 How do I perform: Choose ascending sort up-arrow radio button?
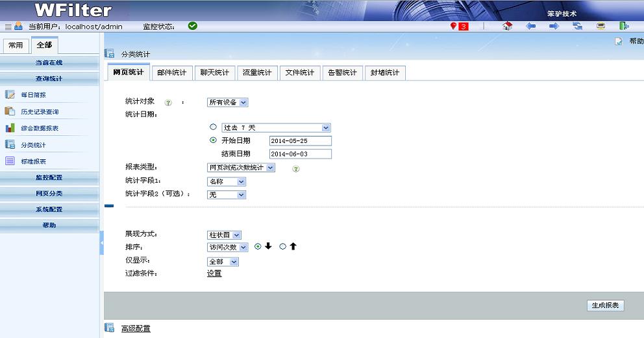[x=282, y=247]
